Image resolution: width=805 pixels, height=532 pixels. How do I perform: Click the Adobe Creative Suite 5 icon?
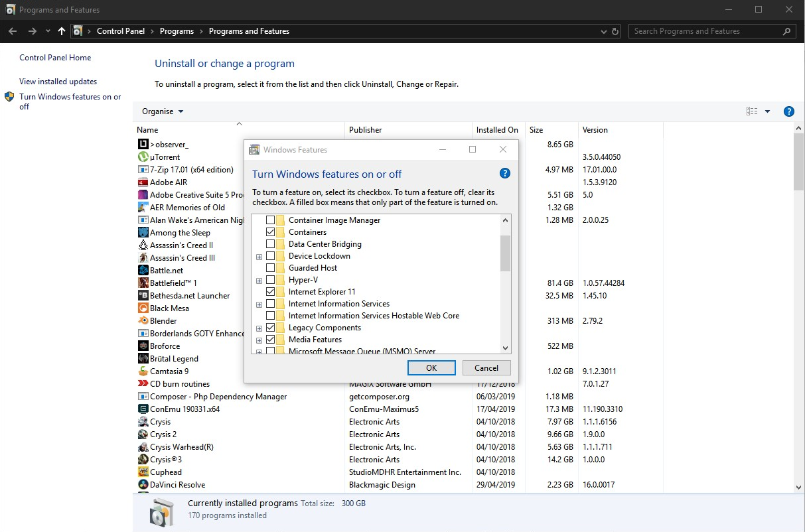click(143, 194)
